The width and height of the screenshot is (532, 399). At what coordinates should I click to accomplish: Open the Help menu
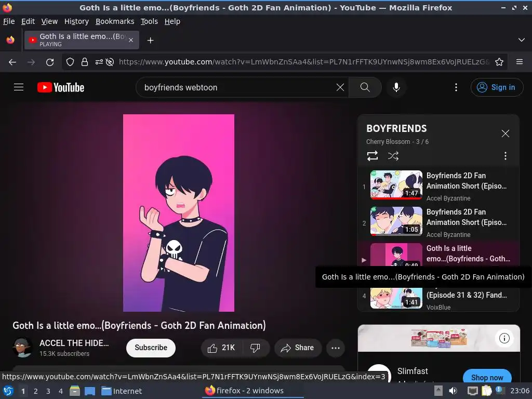[x=172, y=21]
